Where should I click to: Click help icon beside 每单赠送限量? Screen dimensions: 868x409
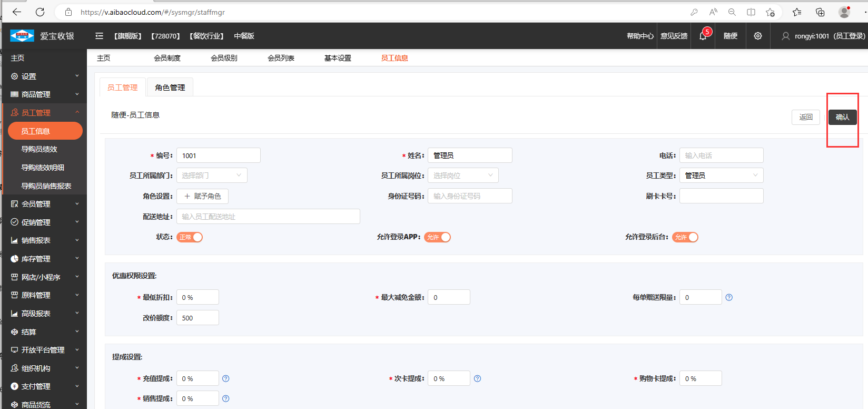[x=729, y=297]
